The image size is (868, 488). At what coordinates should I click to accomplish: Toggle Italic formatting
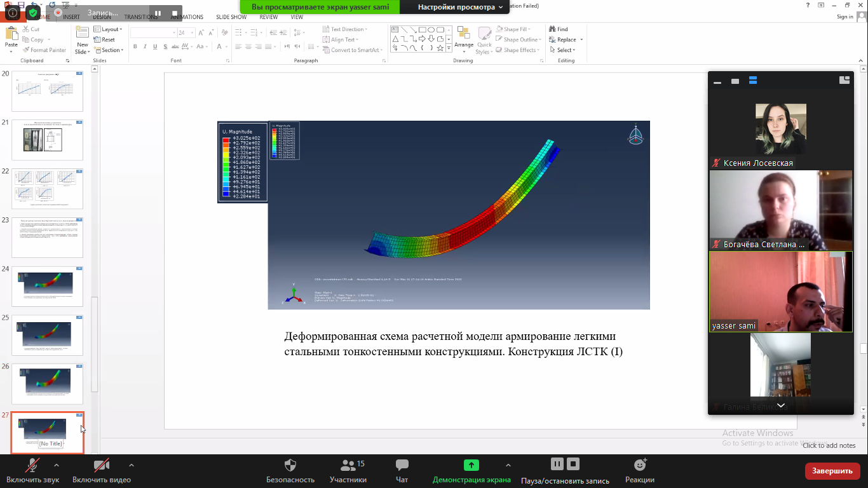tap(145, 47)
